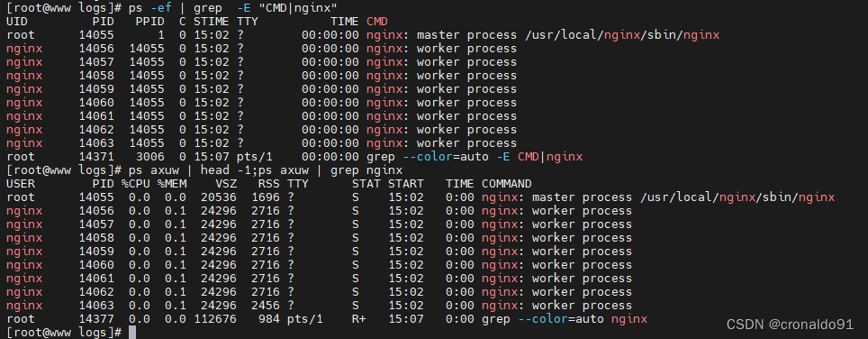
Task: Click the VSZ column header
Action: click(x=225, y=184)
